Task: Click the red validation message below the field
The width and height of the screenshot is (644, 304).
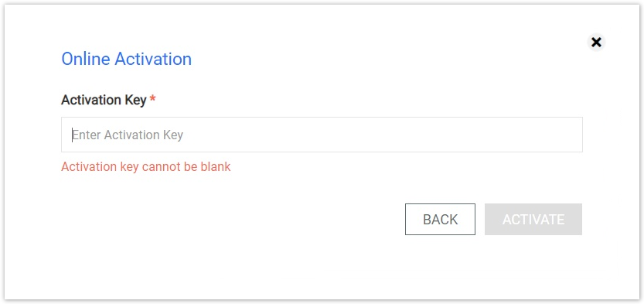Action: pos(146,167)
